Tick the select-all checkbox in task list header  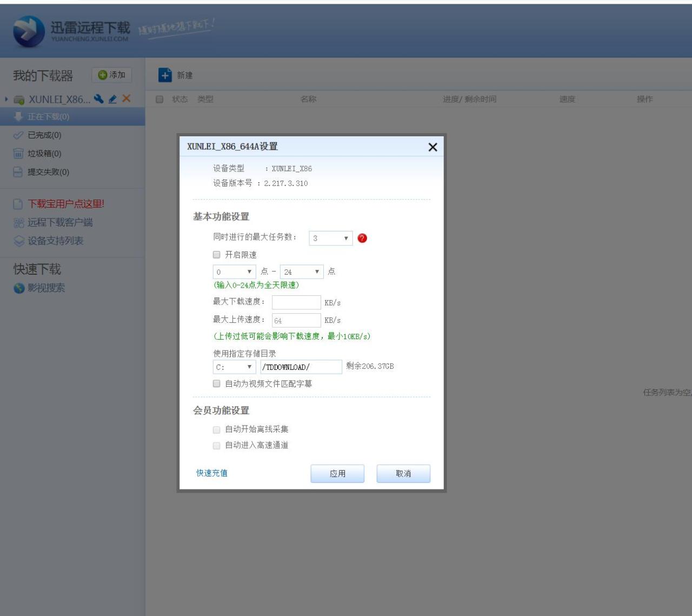click(159, 99)
